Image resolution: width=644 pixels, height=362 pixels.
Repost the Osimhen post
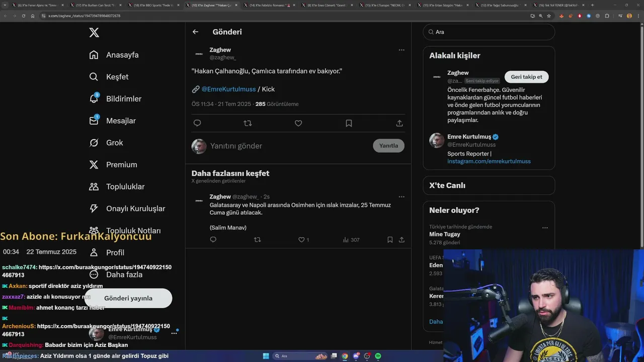pos(258,240)
